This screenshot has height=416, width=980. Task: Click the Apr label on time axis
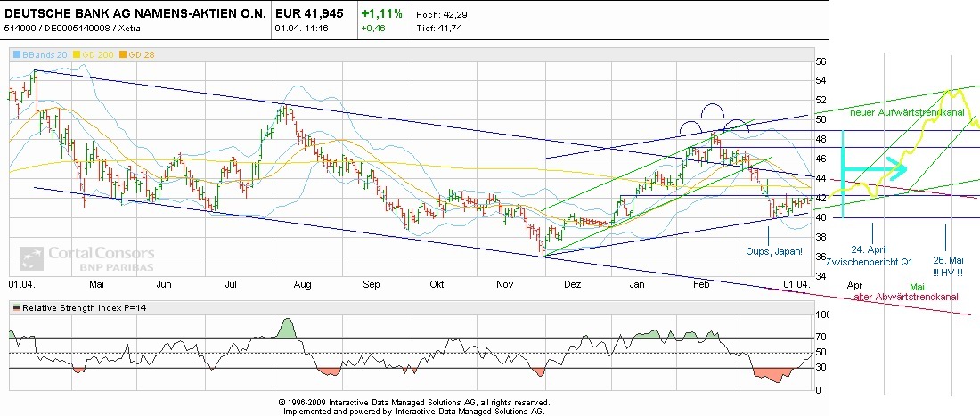coord(854,285)
